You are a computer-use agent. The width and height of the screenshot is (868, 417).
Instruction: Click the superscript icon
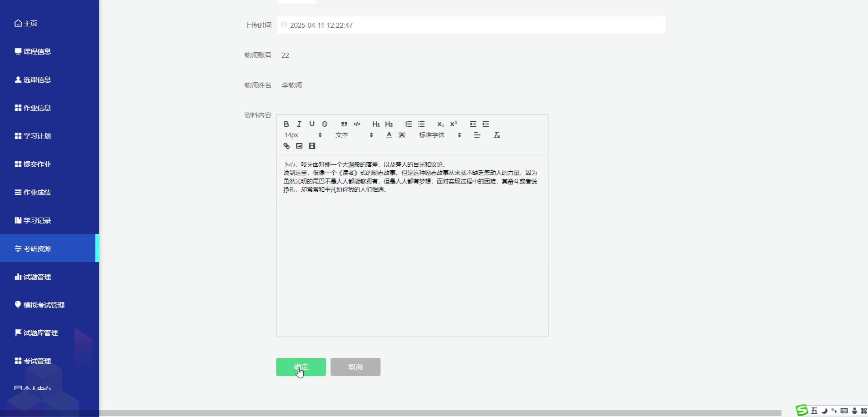(x=453, y=124)
